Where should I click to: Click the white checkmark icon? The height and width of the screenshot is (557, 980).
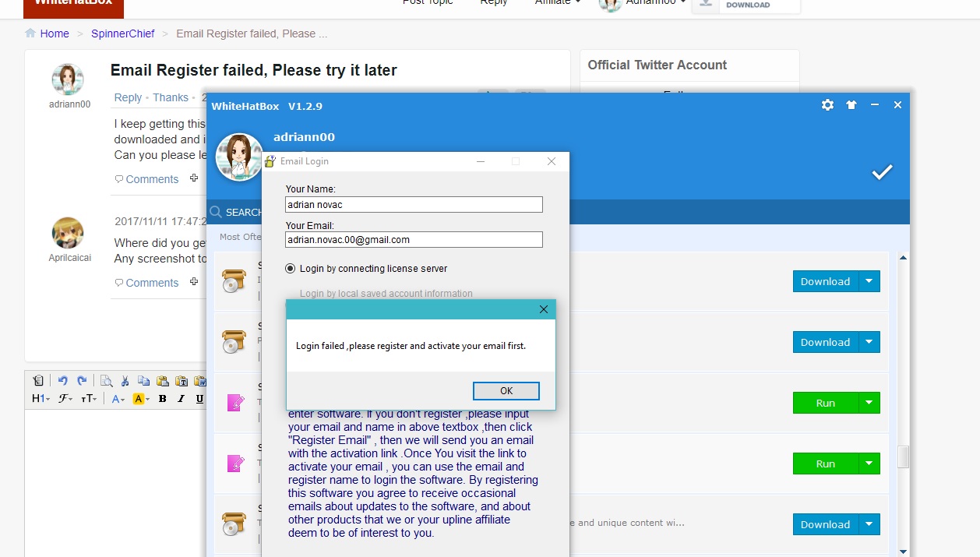point(882,172)
